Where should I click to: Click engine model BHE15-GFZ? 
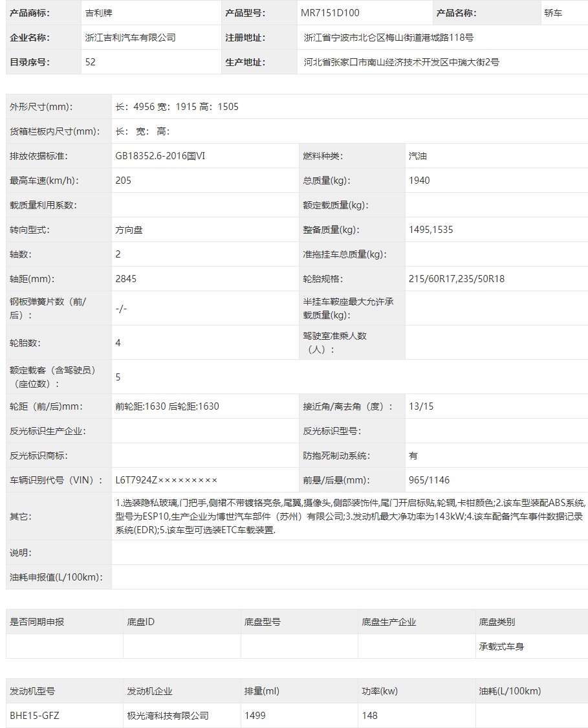34,716
